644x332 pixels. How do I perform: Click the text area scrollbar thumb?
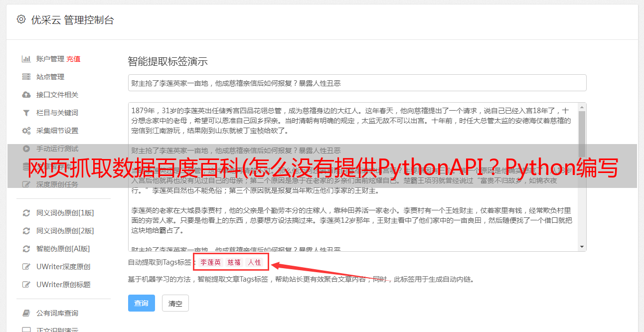(x=582, y=134)
